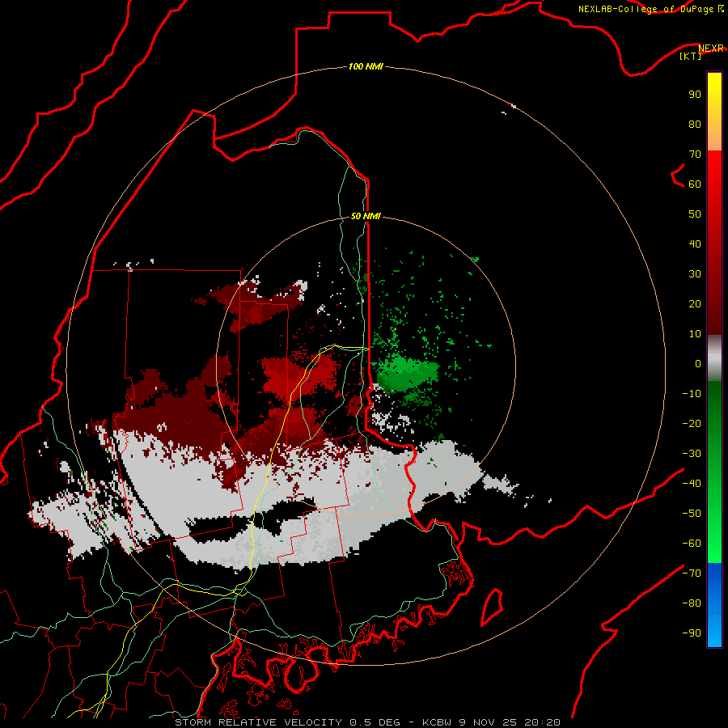The width and height of the screenshot is (728, 728).
Task: Click the [KT] units label
Action: 690,56
